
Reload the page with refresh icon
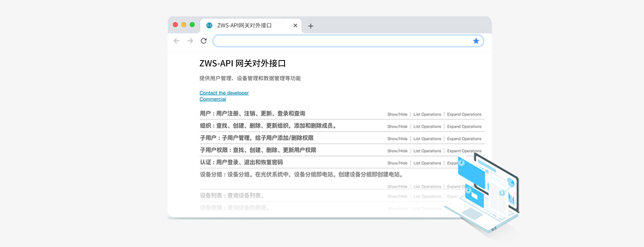(x=204, y=41)
